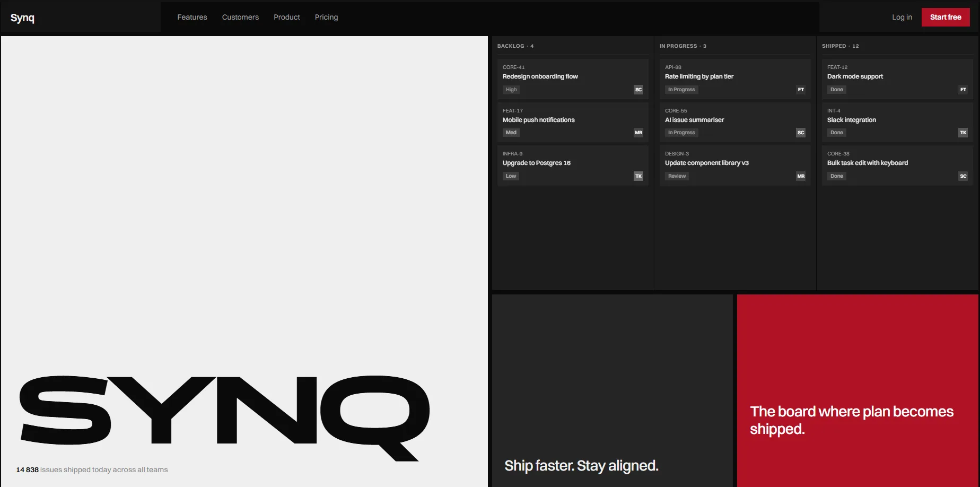Open Bulk task edit with keyboard title
This screenshot has width=980, height=487.
(x=868, y=163)
